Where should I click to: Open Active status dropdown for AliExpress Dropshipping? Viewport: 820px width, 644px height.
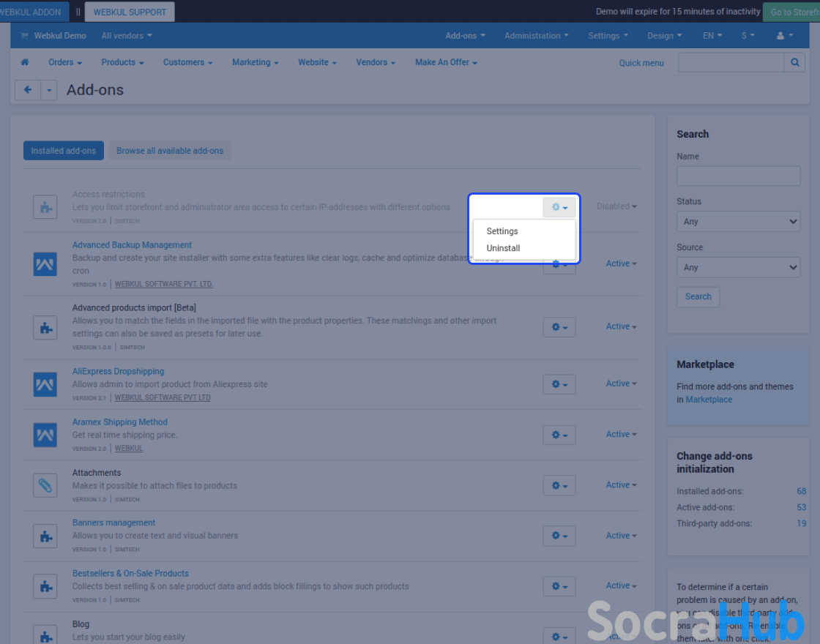(622, 383)
